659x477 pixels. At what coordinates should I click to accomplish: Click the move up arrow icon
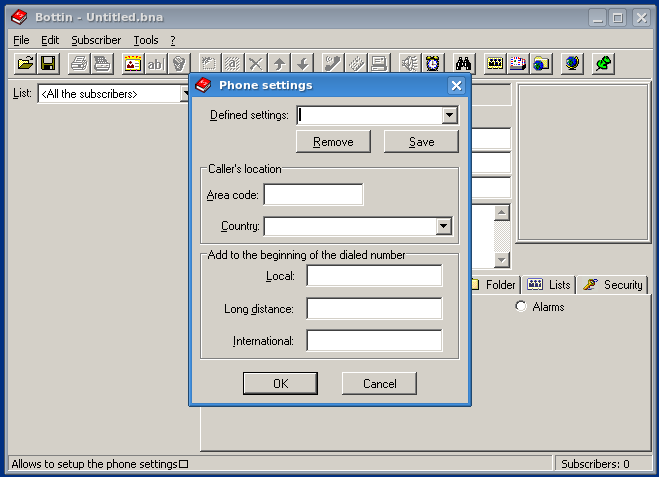coord(279,64)
